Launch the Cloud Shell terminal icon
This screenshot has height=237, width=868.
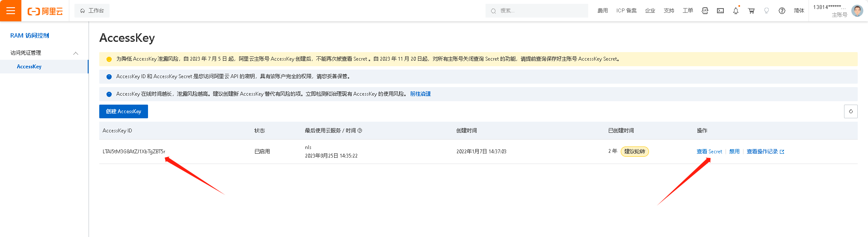(720, 11)
